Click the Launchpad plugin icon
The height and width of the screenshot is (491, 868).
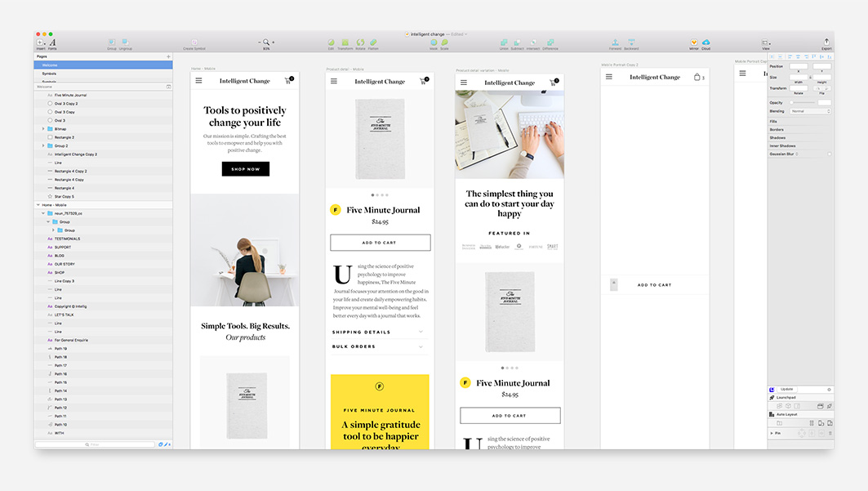(772, 397)
